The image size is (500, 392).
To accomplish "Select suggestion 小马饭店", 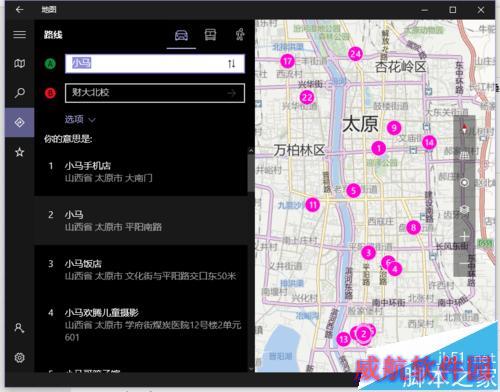I will [141, 270].
